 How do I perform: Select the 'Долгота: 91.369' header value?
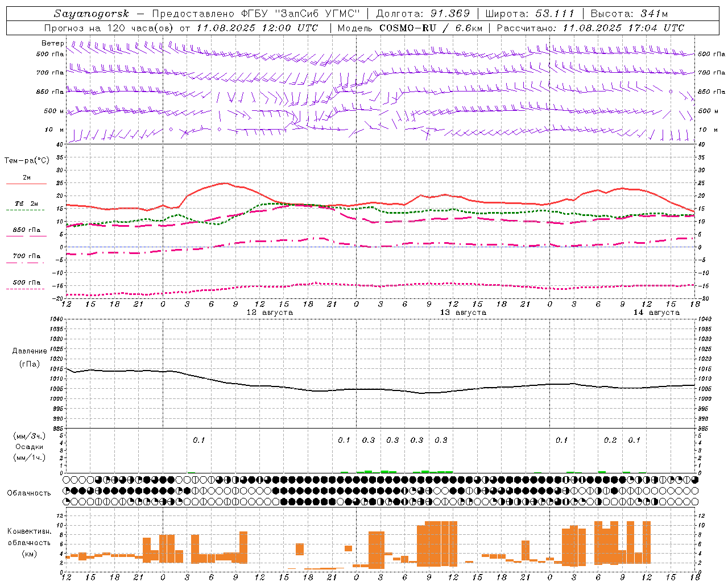coord(423,14)
